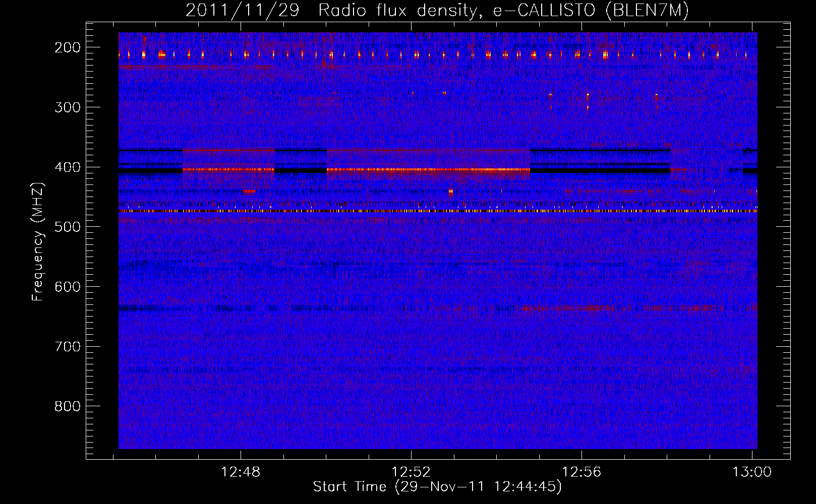Click the 12:56 time tick label

pos(582,472)
